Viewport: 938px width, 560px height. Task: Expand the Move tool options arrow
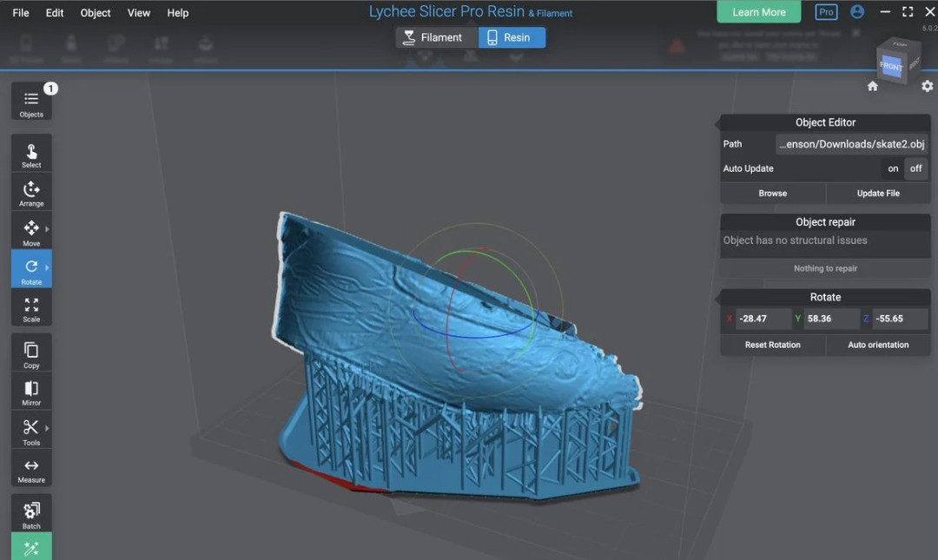click(x=47, y=229)
